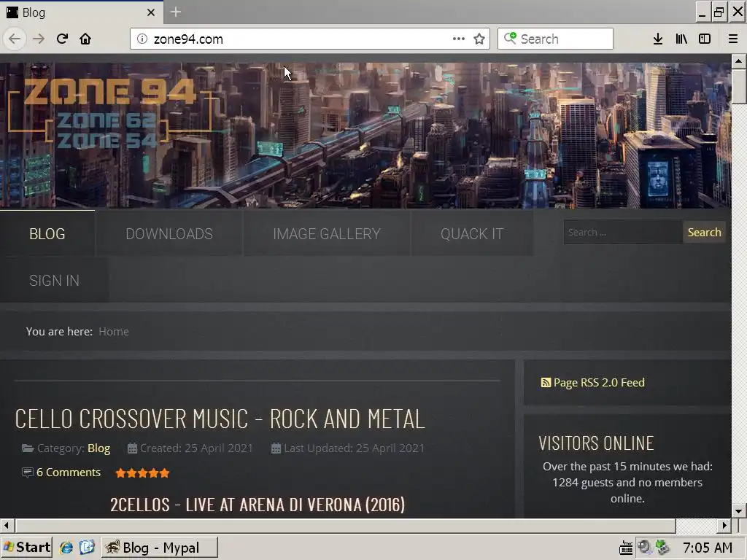Click the on-screen keyboard tray icon
This screenshot has width=747, height=560.
[x=625, y=548]
